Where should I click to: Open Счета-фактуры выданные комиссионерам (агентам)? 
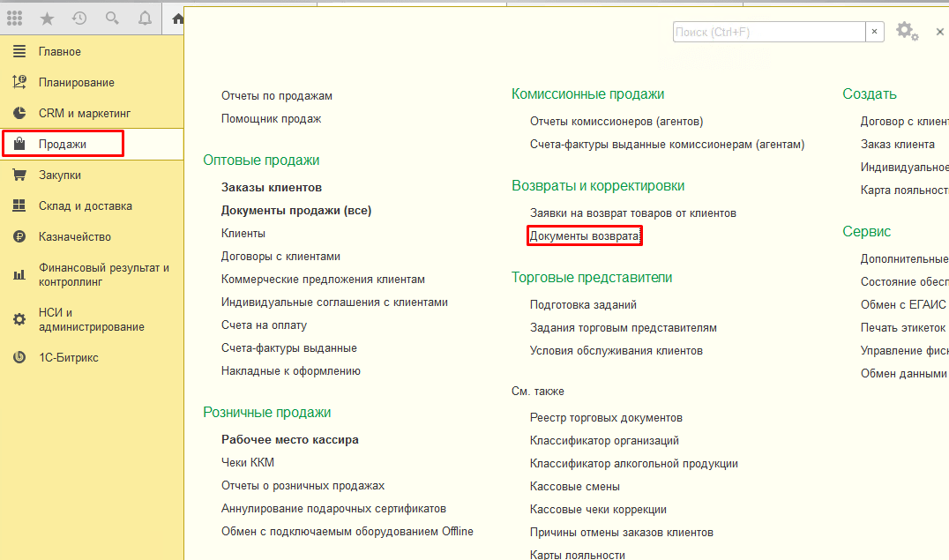pos(667,144)
